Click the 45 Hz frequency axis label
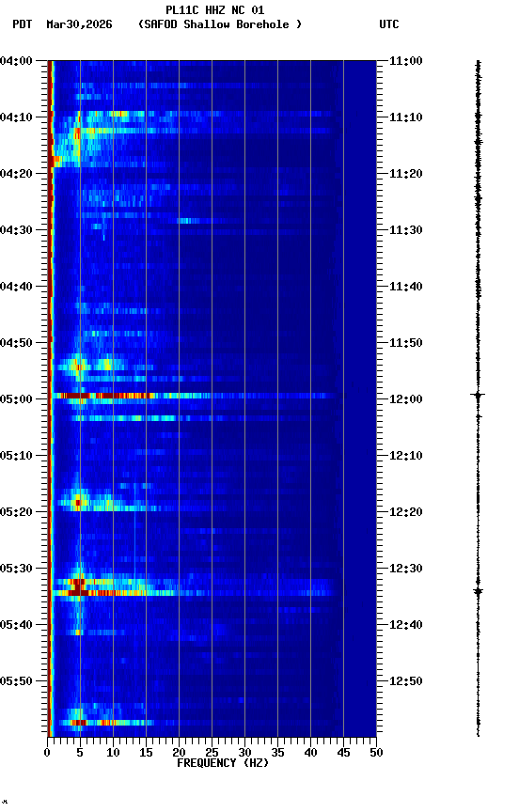 (343, 753)
